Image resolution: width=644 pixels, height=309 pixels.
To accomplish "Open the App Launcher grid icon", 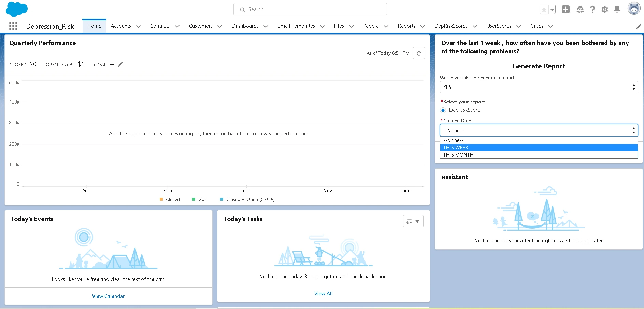I will tap(13, 26).
